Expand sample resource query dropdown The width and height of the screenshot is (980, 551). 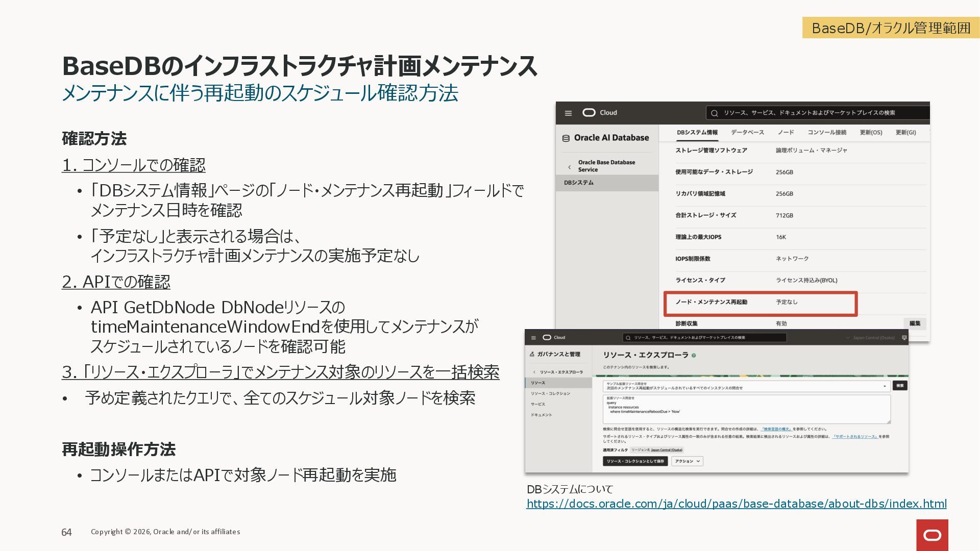(x=885, y=386)
